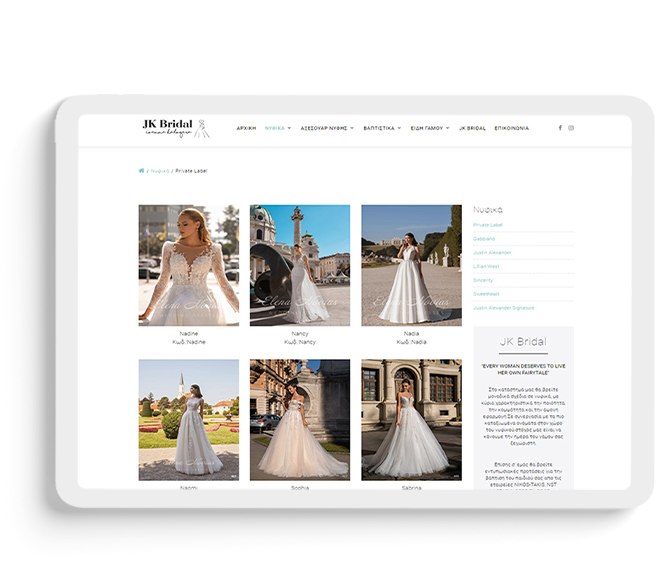
Task: Select Justin Alexander Signature in sidebar
Action: 504,308
